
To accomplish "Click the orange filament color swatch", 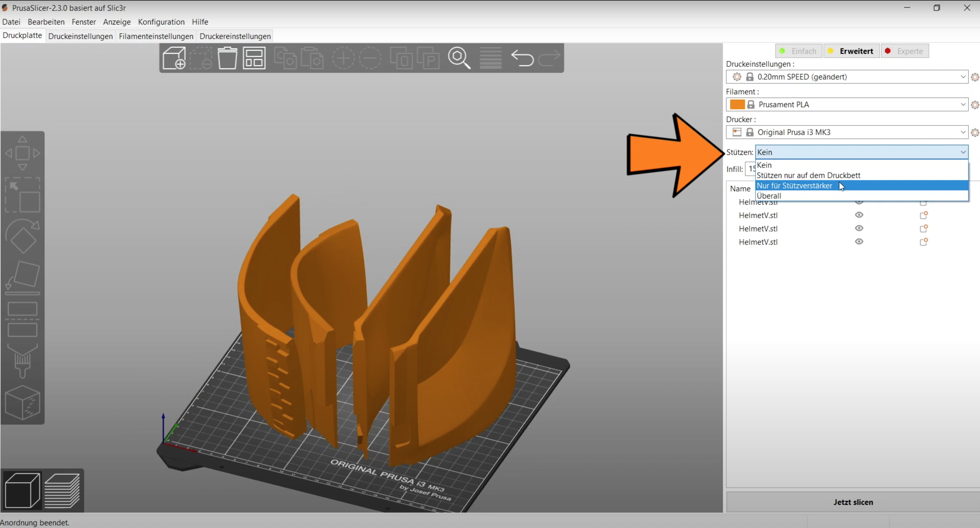I will point(737,104).
